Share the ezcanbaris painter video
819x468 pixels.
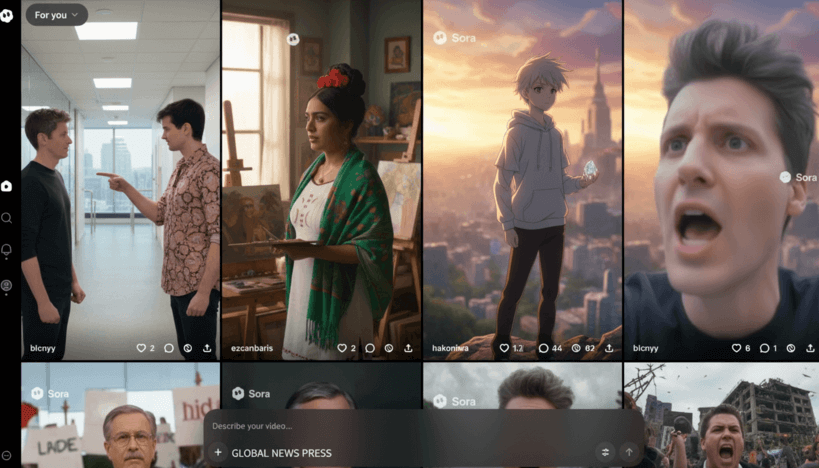pyautogui.click(x=408, y=348)
